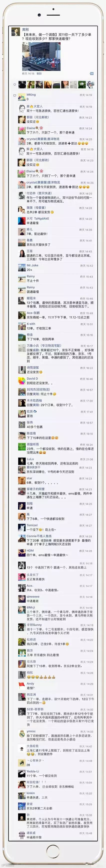
Task: Tap first liker avatar in likes row
Action: click(22, 85)
